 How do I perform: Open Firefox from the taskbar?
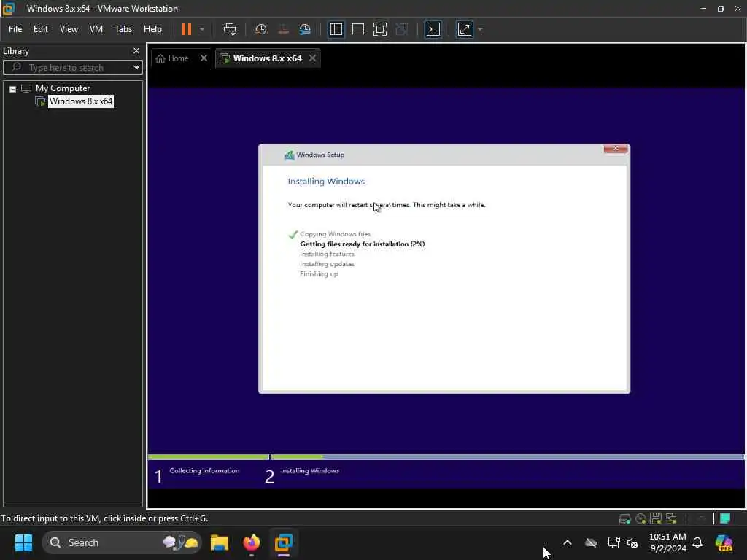click(x=252, y=542)
